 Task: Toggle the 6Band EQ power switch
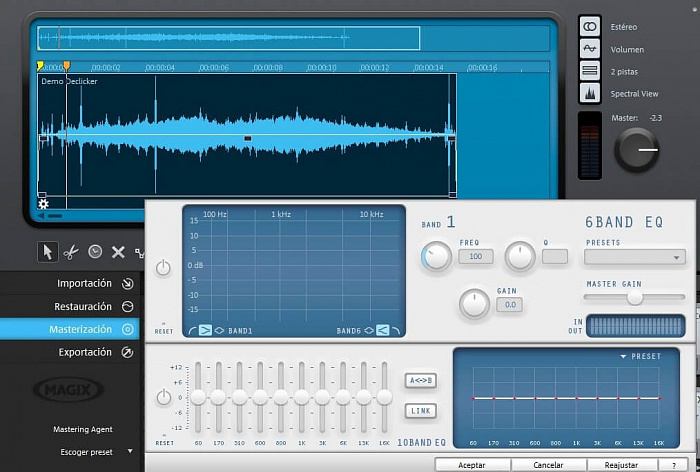[x=163, y=267]
